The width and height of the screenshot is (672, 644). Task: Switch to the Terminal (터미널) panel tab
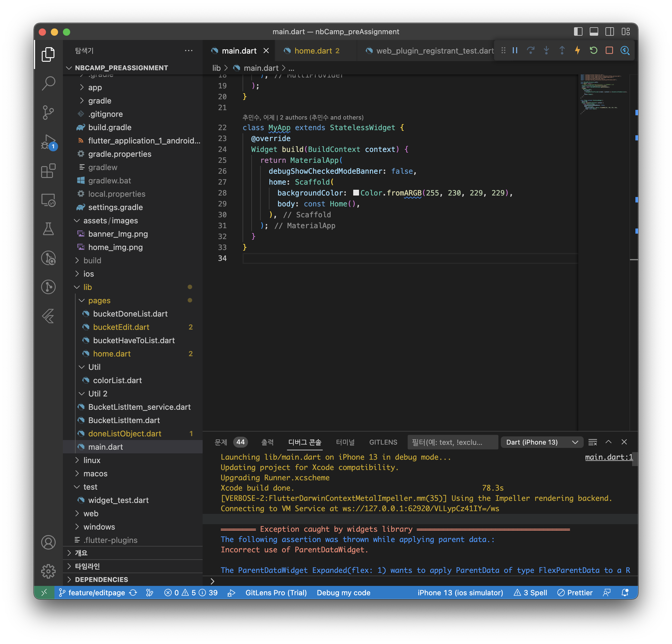tap(345, 442)
